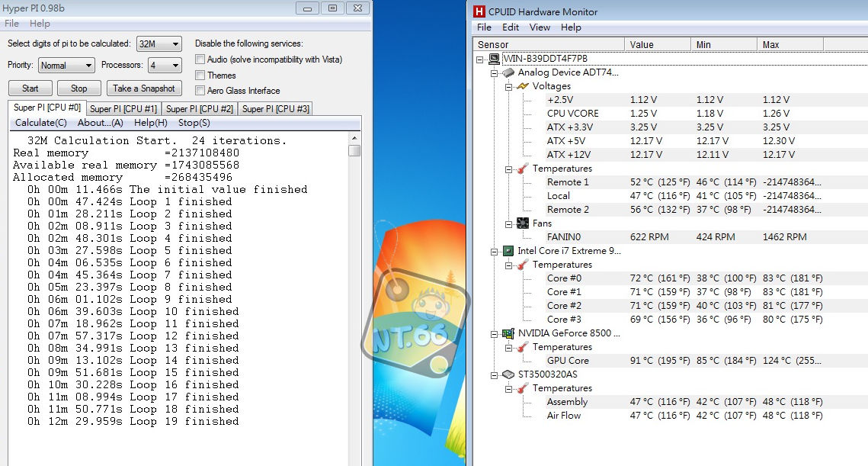Click the NVIDIA GeForce 8500 card icon

(508, 333)
